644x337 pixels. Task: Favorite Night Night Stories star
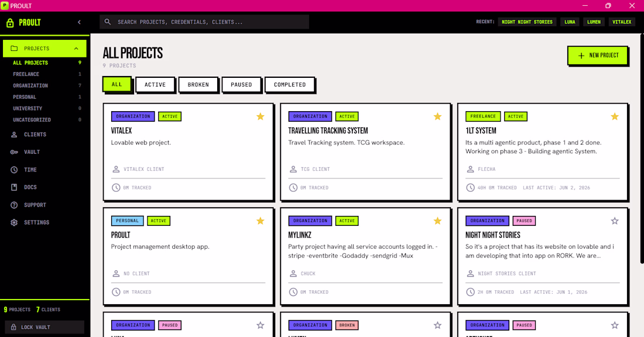tap(614, 221)
